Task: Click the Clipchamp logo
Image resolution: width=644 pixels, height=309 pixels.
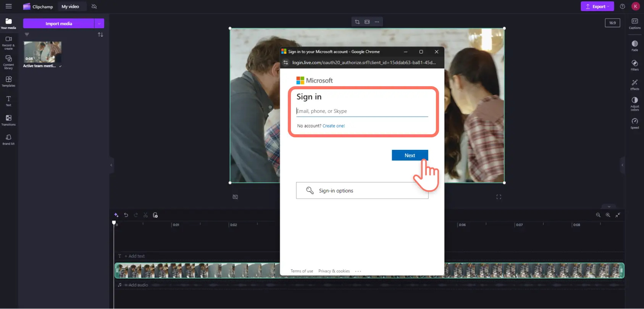Action: tap(38, 6)
